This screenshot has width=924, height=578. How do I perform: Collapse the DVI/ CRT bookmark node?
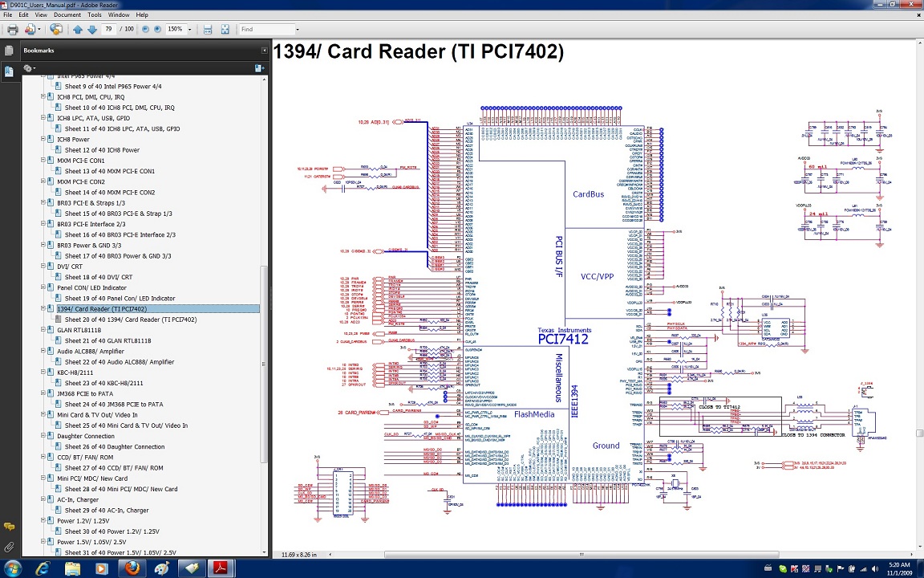point(43,267)
